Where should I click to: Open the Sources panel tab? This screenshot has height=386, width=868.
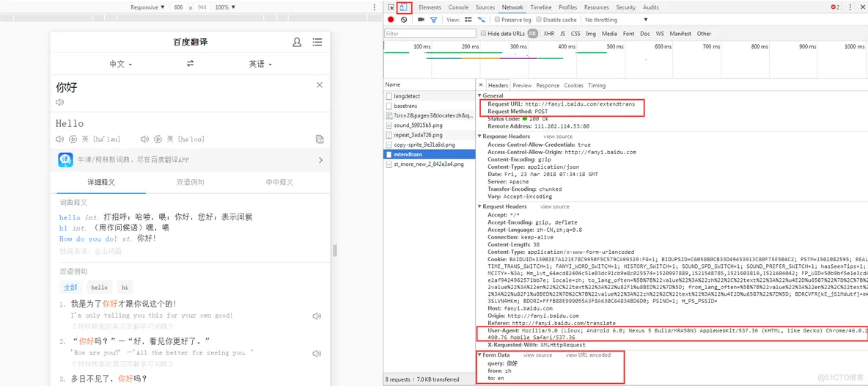[x=485, y=7]
